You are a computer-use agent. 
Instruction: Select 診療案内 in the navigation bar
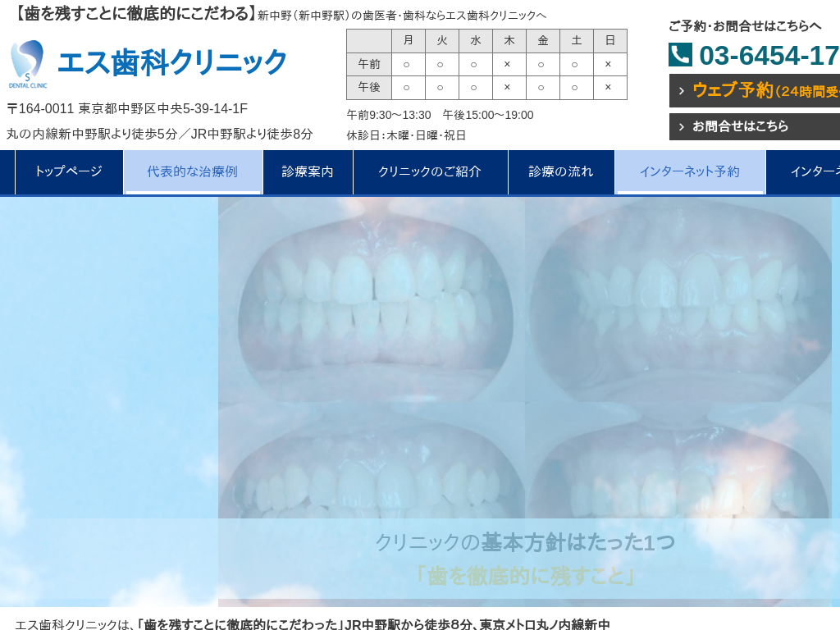308,171
